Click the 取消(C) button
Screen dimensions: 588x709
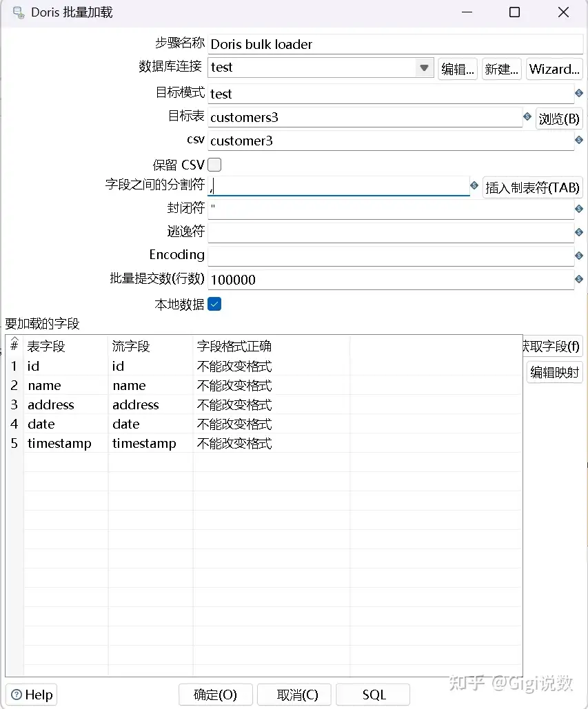click(294, 695)
